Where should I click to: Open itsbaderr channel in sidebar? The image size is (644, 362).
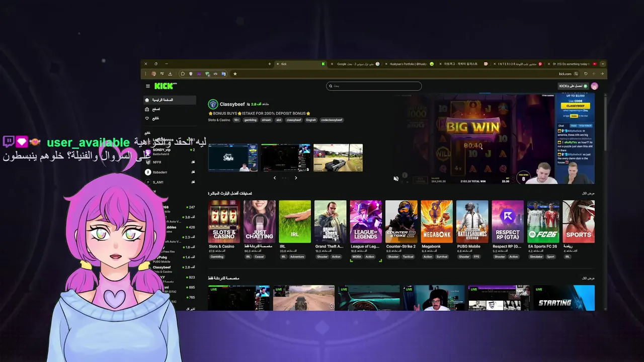170,172
